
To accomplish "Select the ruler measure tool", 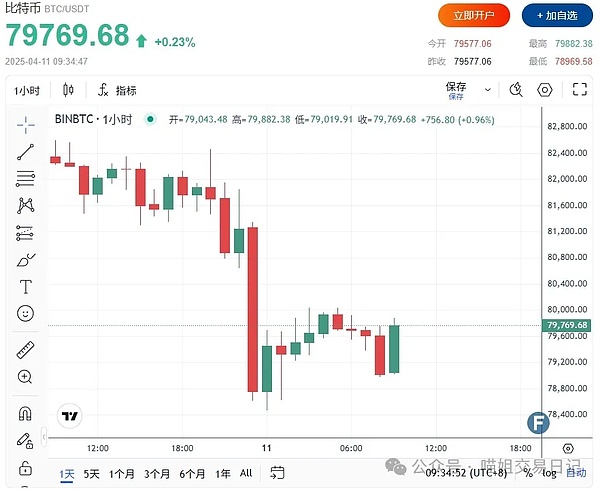I will [x=25, y=351].
